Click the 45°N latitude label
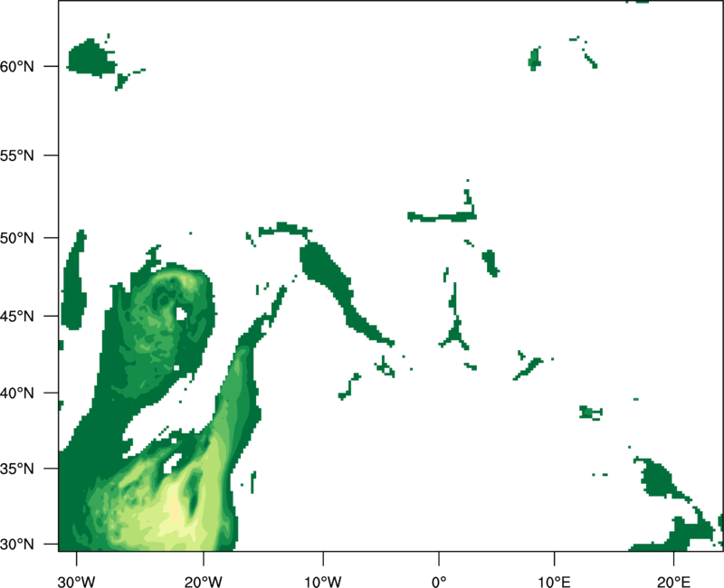This screenshot has width=724, height=588. [x=17, y=317]
